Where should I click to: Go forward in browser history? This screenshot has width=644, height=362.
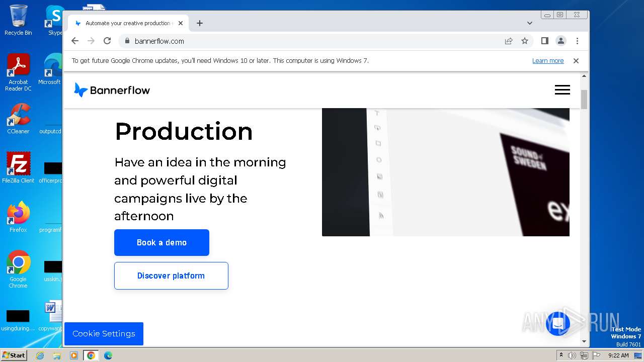coord(91,41)
